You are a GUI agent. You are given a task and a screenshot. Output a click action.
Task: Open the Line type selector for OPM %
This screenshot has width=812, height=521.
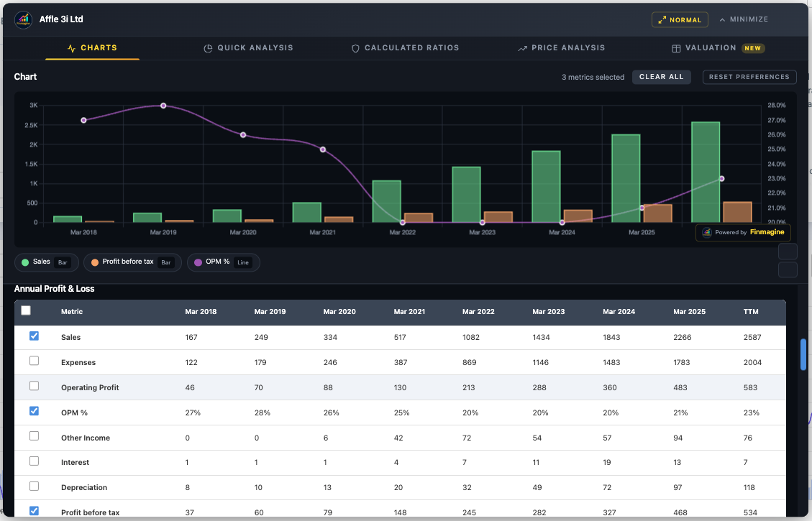[243, 262]
